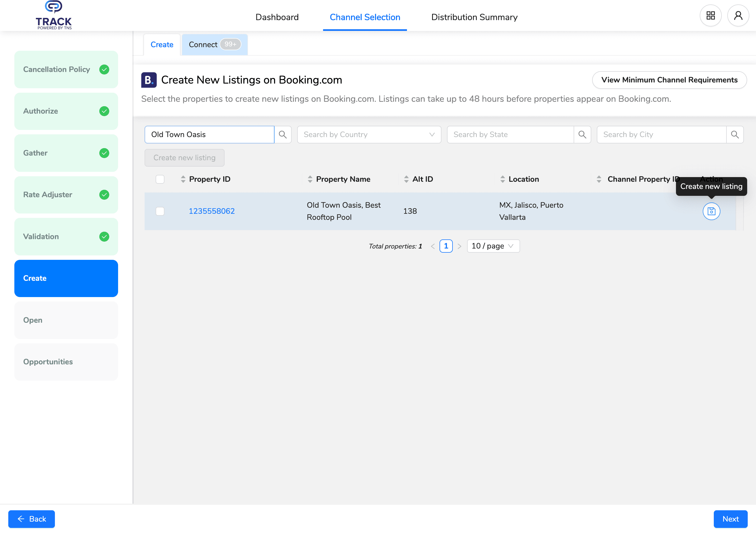
Task: Open the Authorize step
Action: [66, 111]
